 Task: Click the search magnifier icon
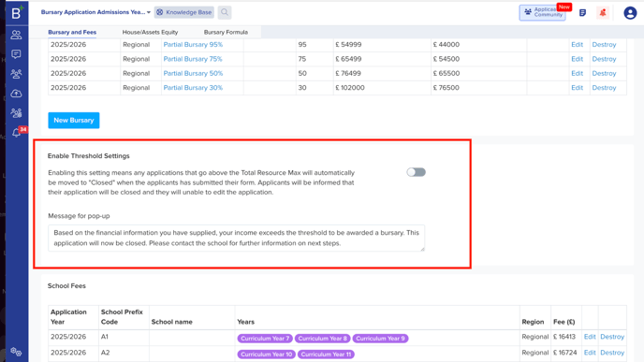(225, 12)
